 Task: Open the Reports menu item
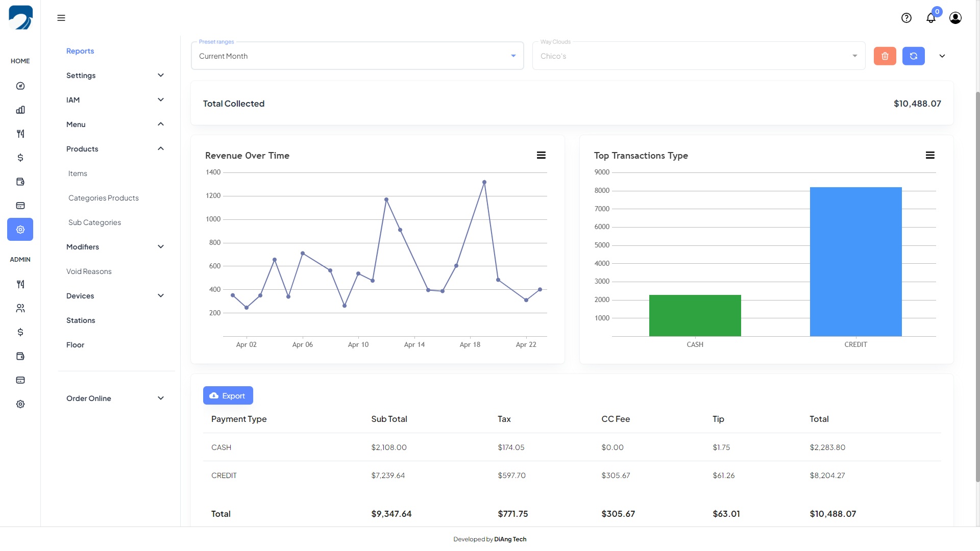pos(80,51)
